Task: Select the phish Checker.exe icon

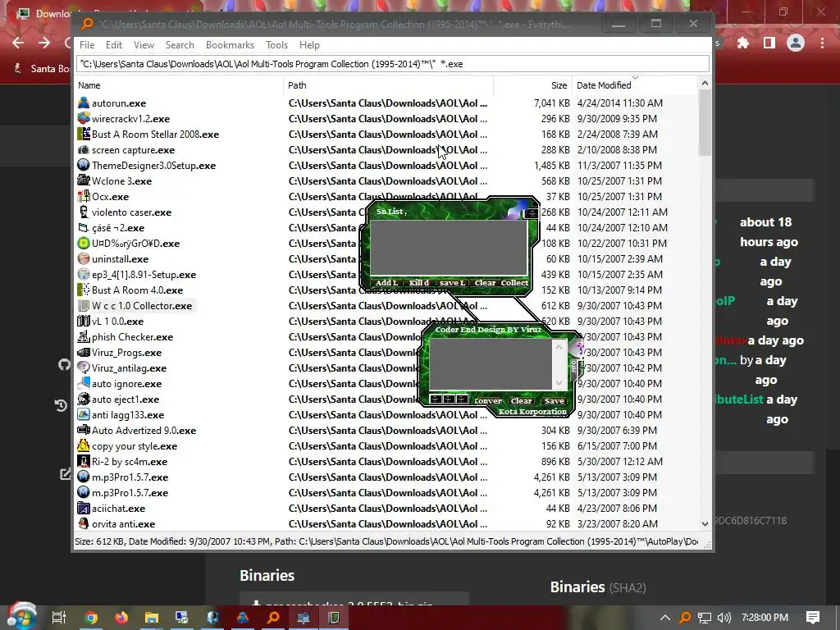Action: tap(83, 336)
